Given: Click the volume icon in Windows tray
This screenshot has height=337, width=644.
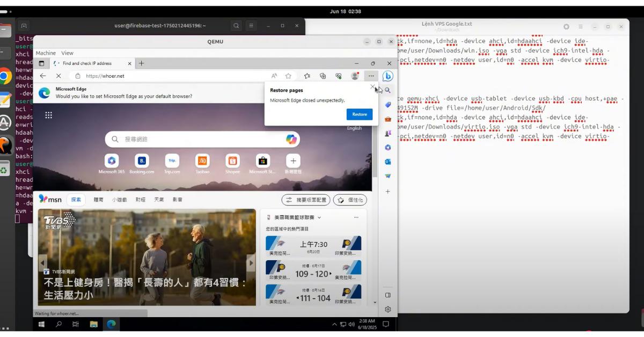Looking at the screenshot, I should pos(352,324).
